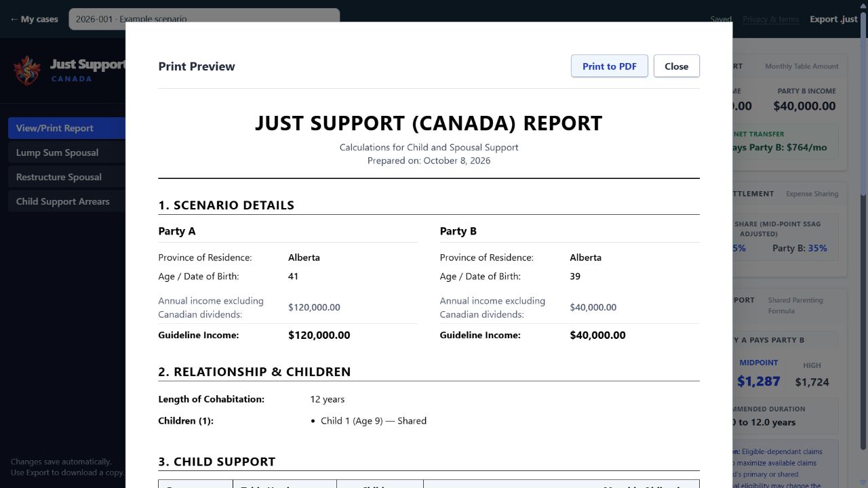The height and width of the screenshot is (488, 868).
Task: Click the Party B column heading in the report
Action: (x=458, y=231)
